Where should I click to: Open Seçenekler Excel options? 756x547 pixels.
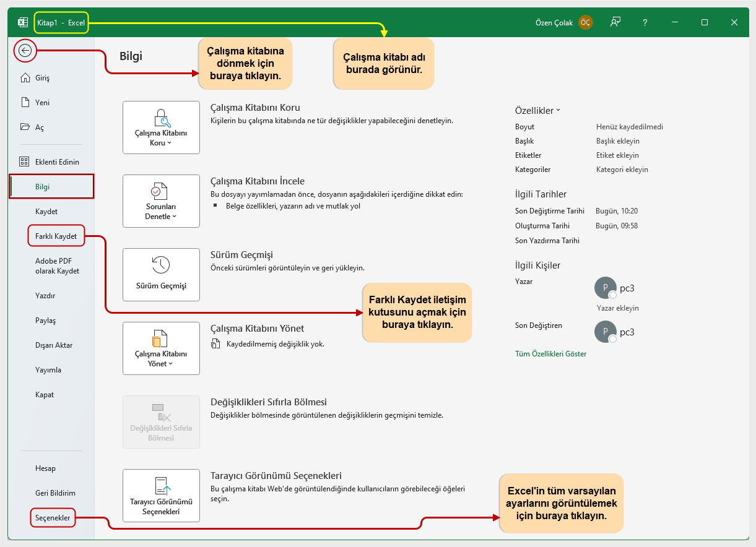(x=53, y=518)
